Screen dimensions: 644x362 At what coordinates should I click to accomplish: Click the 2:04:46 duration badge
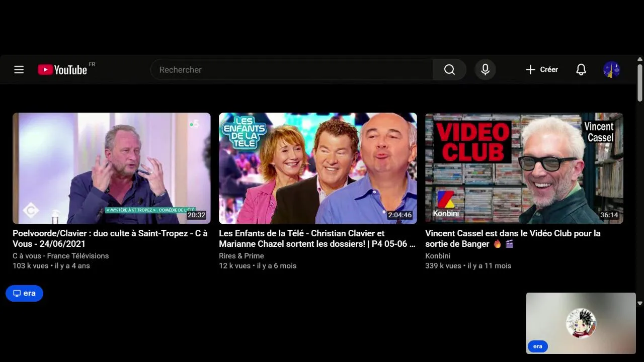(x=400, y=215)
